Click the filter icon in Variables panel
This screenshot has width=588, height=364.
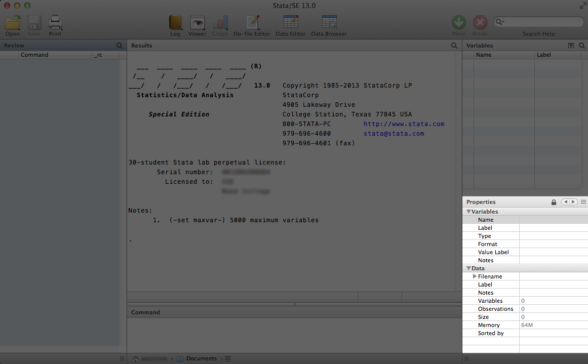571,46
